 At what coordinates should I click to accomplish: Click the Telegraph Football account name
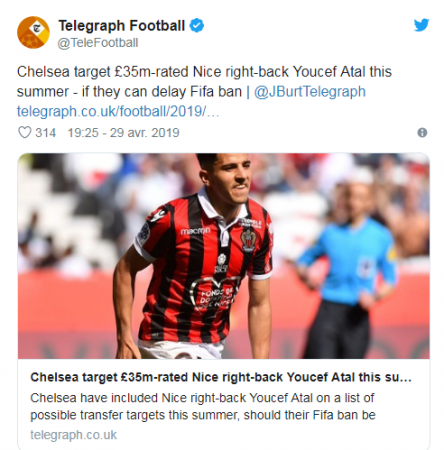122,26
